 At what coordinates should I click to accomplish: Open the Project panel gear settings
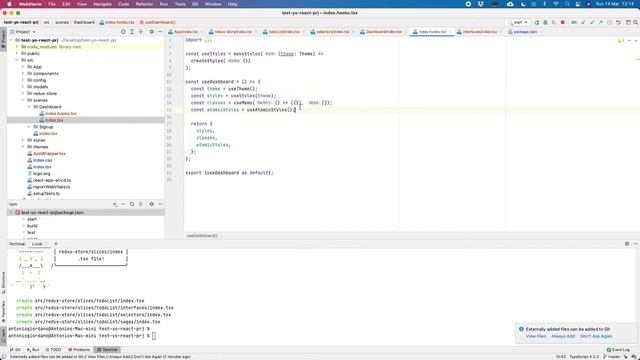coord(151,32)
